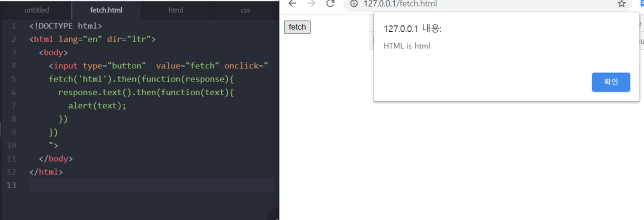Click the '<input type="button"' code line
Viewport: 644px width, 220px height.
(x=159, y=65)
